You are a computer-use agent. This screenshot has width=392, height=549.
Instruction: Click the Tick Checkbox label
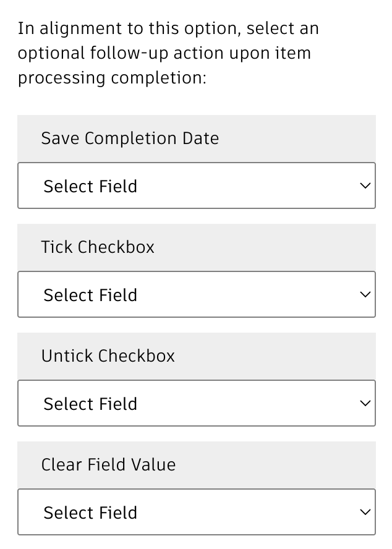pos(98,247)
